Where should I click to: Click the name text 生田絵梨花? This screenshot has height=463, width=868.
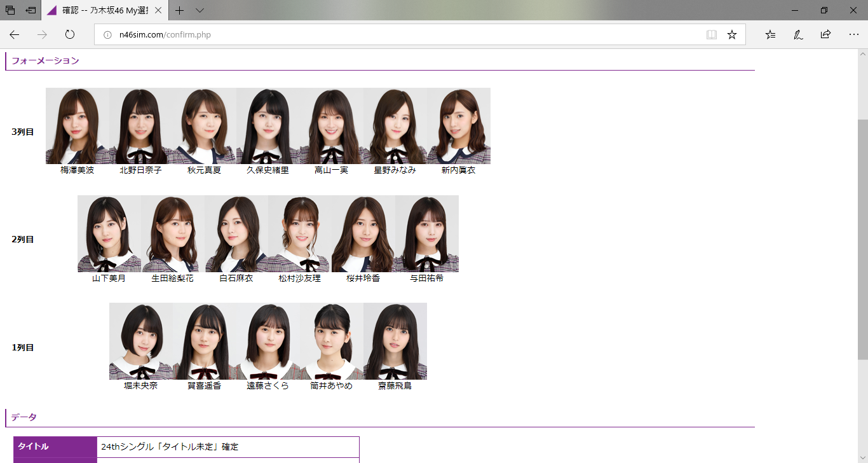[x=173, y=279]
